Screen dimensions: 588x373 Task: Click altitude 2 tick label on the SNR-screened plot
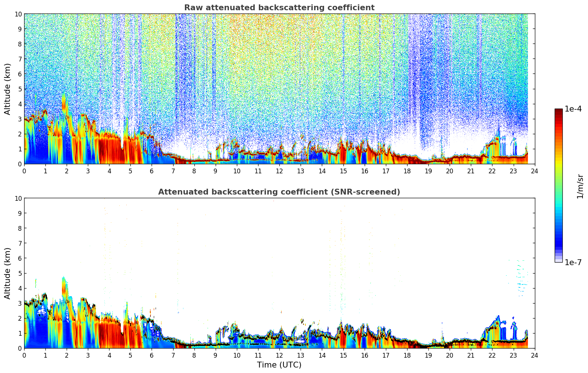(x=20, y=318)
